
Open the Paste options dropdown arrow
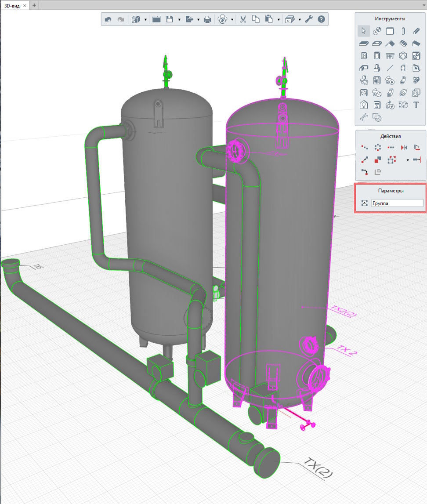pyautogui.click(x=279, y=20)
